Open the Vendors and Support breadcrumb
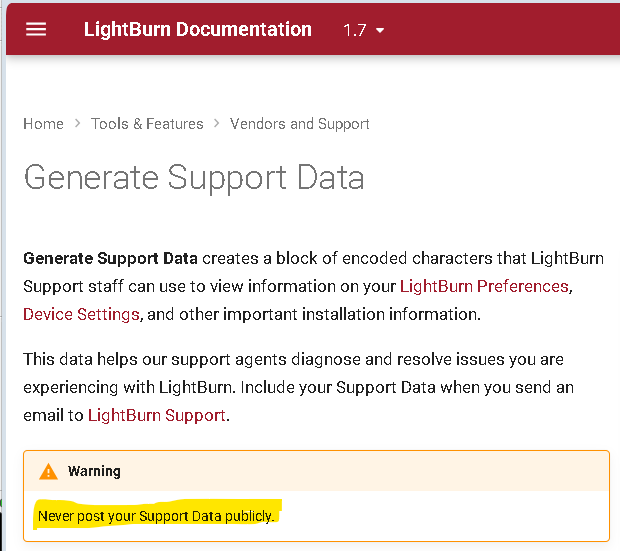620x551 pixels. click(300, 124)
